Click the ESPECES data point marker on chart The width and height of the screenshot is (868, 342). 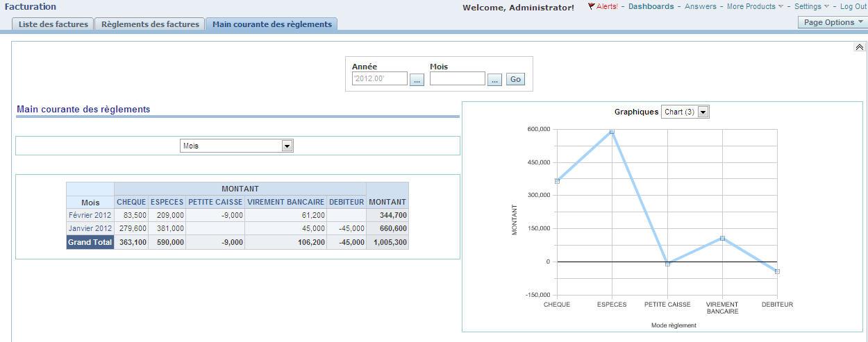tap(612, 131)
